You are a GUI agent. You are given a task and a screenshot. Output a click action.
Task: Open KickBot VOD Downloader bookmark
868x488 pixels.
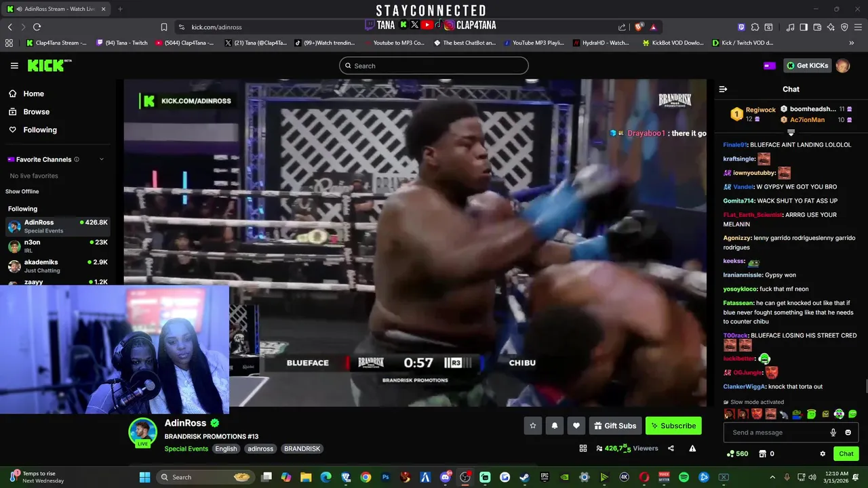[x=672, y=43]
